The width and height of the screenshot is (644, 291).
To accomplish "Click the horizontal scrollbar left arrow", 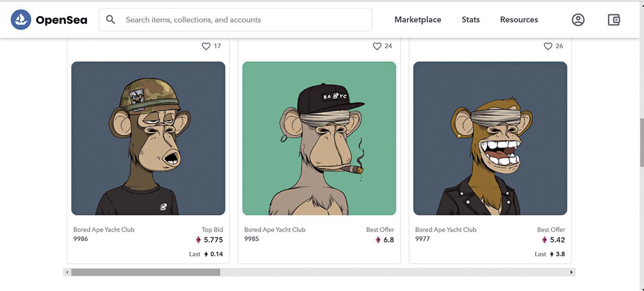I will tap(67, 272).
